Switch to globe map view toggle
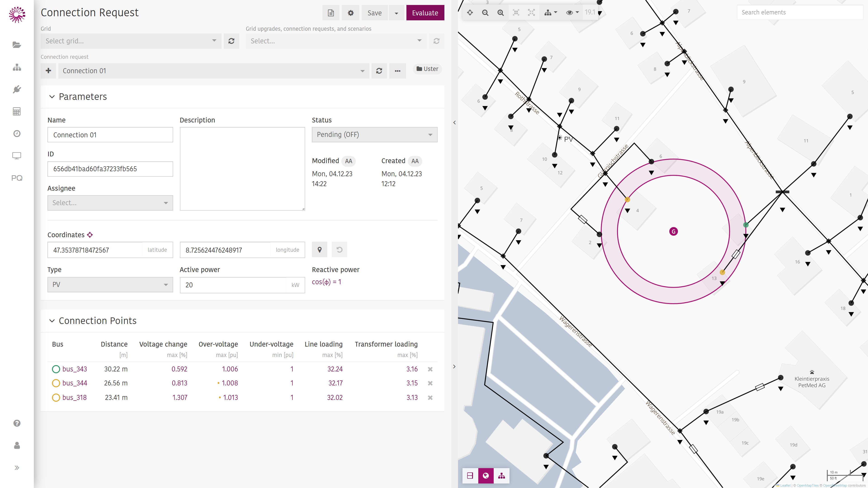868x488 pixels. pyautogui.click(x=486, y=476)
